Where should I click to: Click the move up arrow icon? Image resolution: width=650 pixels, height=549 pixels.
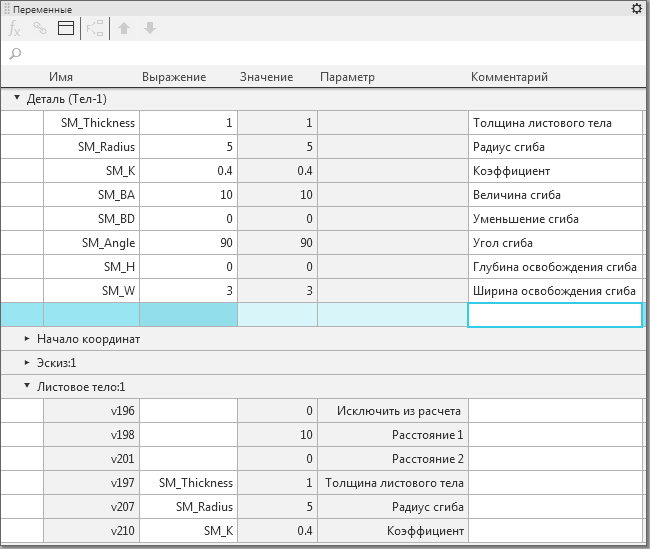click(125, 29)
